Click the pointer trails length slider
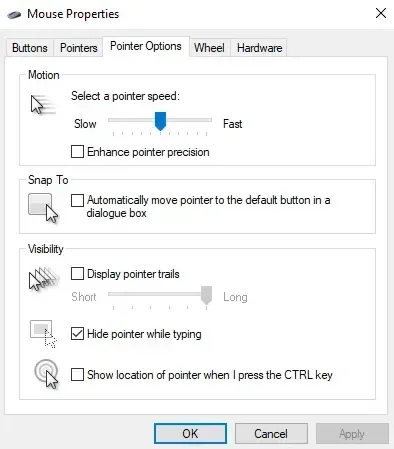394x449 pixels. [x=160, y=294]
